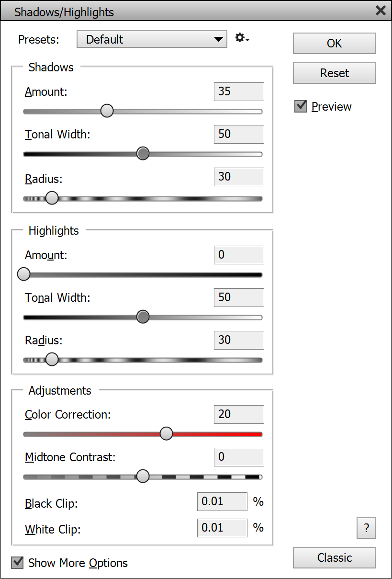Screen dimensions: 392x579
Task: Close the Shadows/Highlights dialog
Action: [x=381, y=11]
